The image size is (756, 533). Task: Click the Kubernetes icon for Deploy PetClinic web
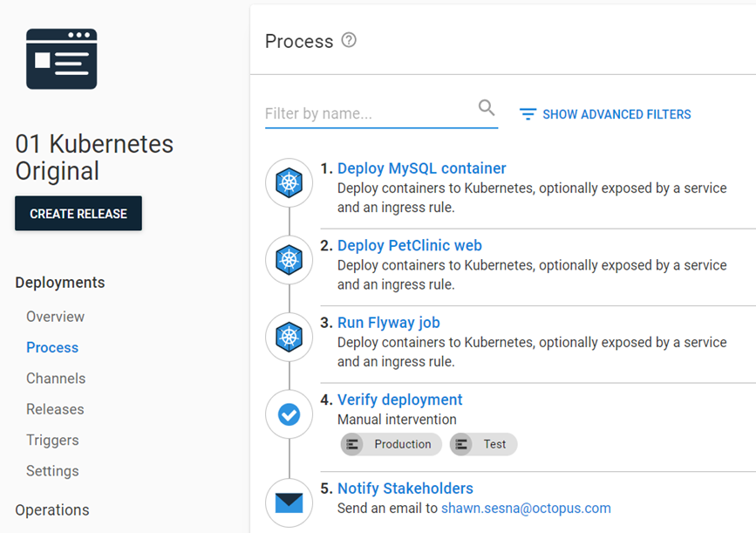(x=289, y=259)
